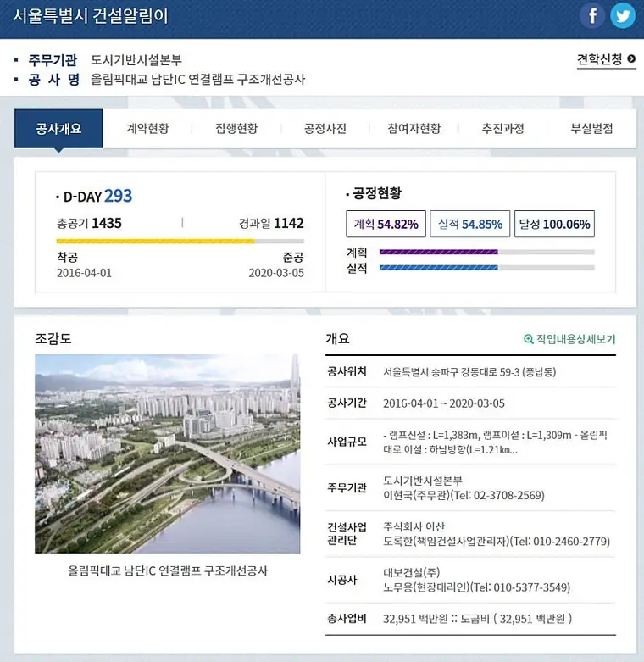644x662 pixels.
Task: Go to the 추진과정 tab
Action: click(502, 128)
